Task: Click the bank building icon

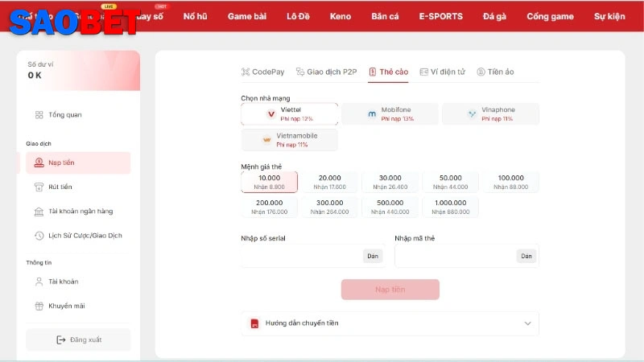Action: click(x=39, y=212)
